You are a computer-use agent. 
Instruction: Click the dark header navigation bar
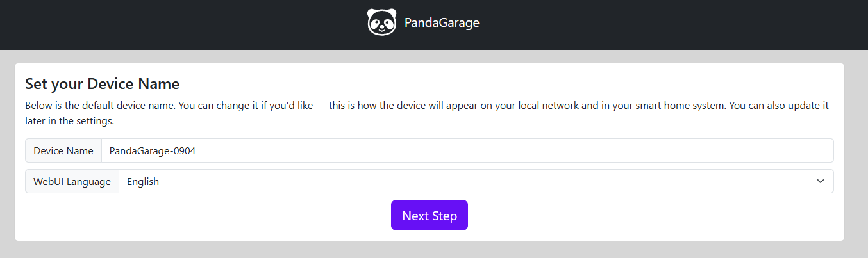(x=434, y=24)
